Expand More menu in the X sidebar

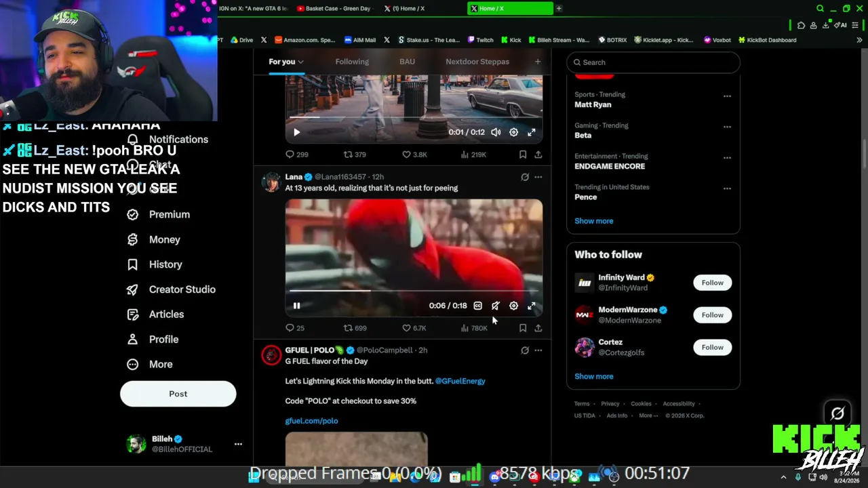pos(150,365)
